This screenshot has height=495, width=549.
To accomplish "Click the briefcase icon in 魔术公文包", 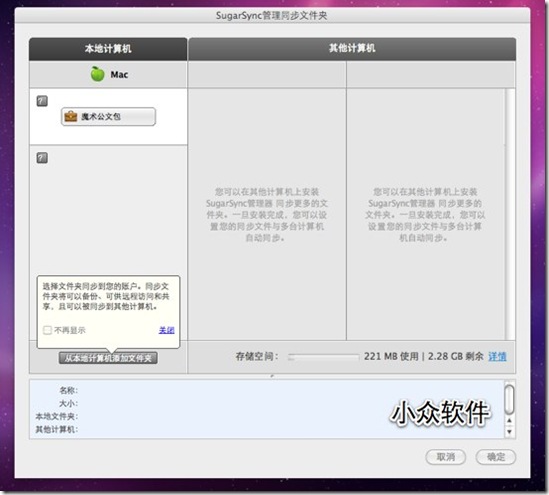I will 71,117.
